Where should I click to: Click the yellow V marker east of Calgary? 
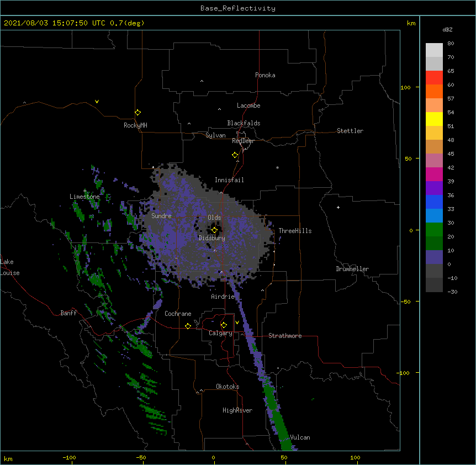pos(237,323)
